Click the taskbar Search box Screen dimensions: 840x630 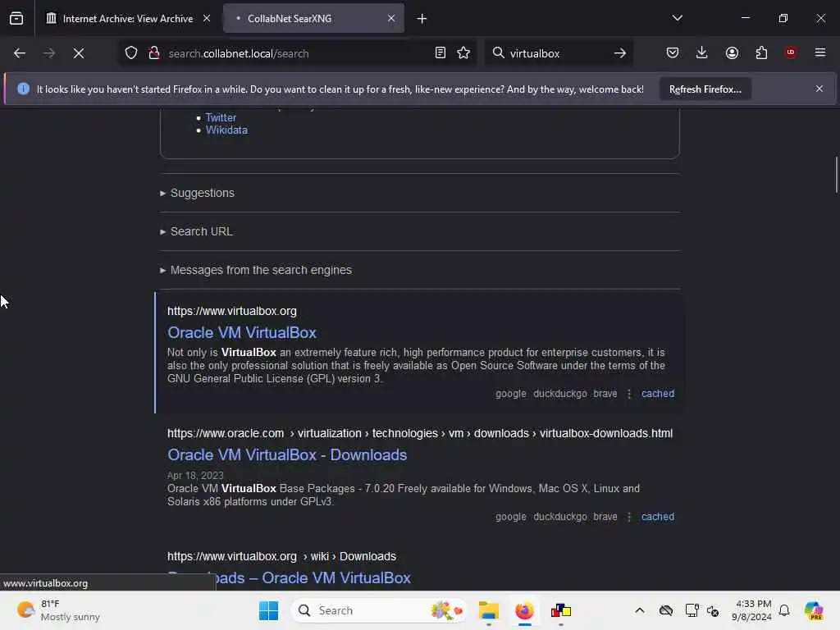(379, 610)
